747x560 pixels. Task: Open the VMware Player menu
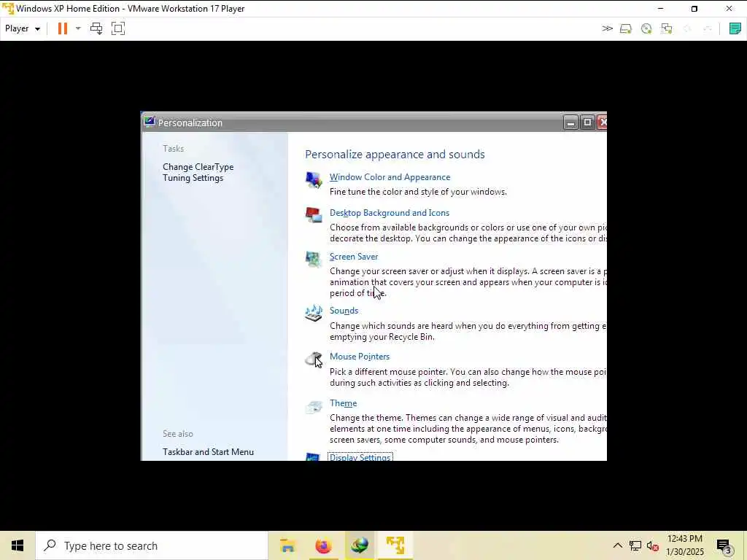tap(23, 28)
